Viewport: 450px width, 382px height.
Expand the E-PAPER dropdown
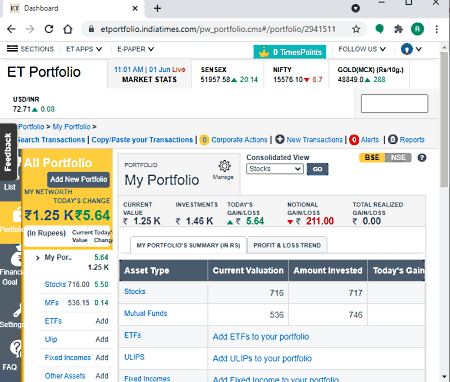[135, 49]
